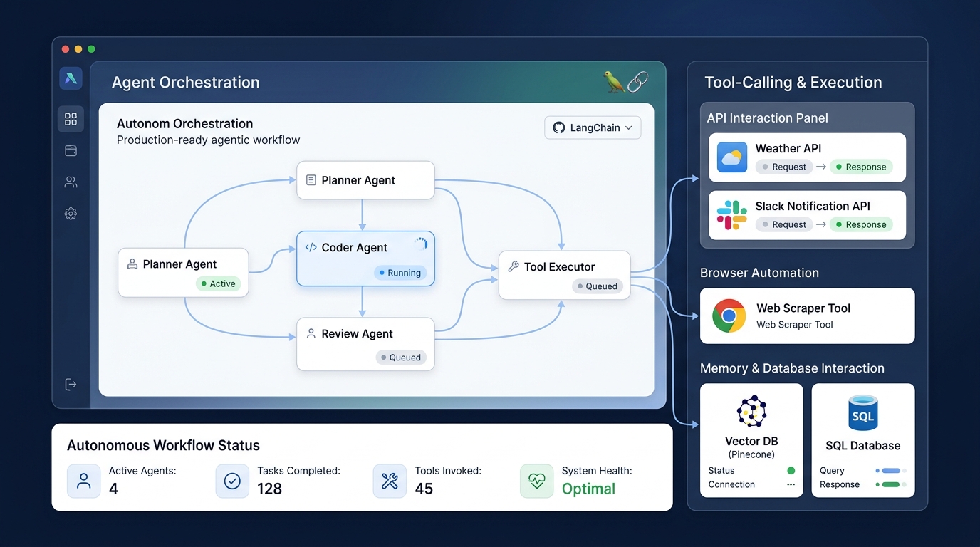
Task: Click the green window maximize dot
Action: [x=91, y=49]
